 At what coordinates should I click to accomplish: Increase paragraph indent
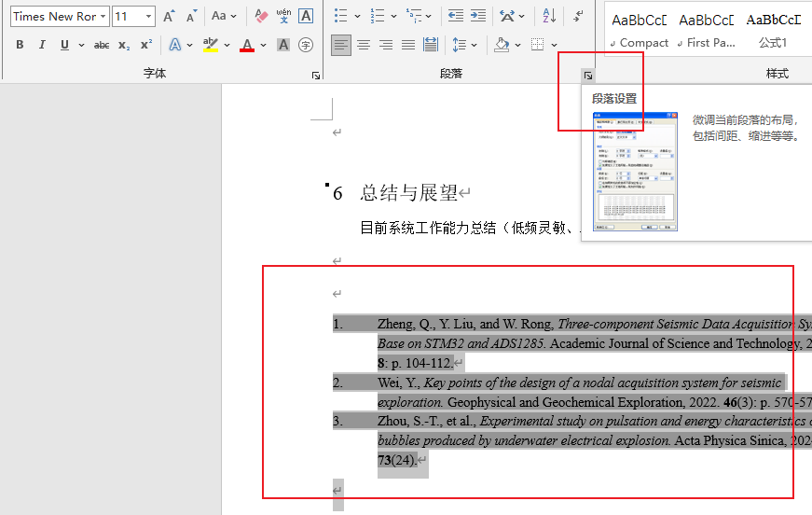(x=478, y=16)
